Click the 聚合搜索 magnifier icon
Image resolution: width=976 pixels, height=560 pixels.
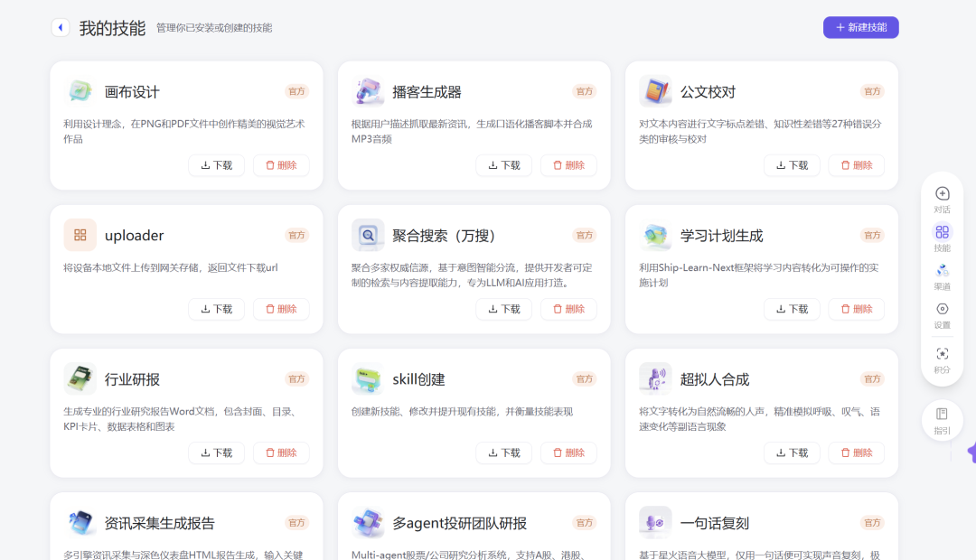pos(367,235)
